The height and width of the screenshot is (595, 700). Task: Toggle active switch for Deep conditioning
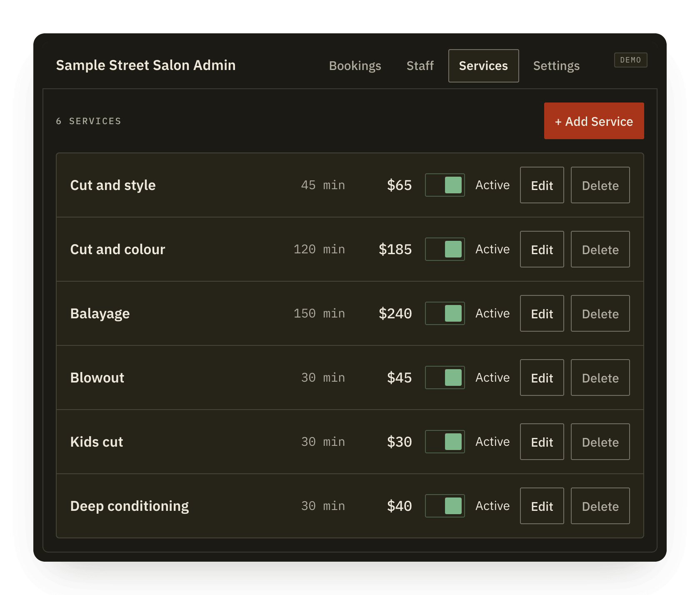coord(445,506)
